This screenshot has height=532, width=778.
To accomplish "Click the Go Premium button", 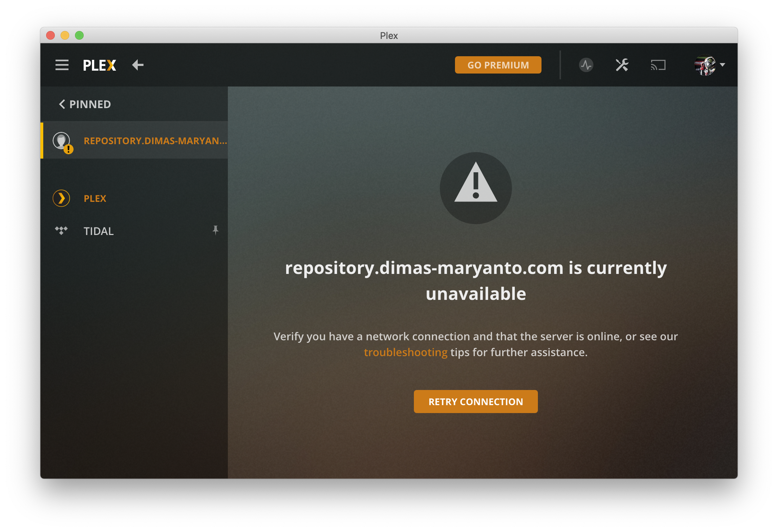I will tap(498, 65).
